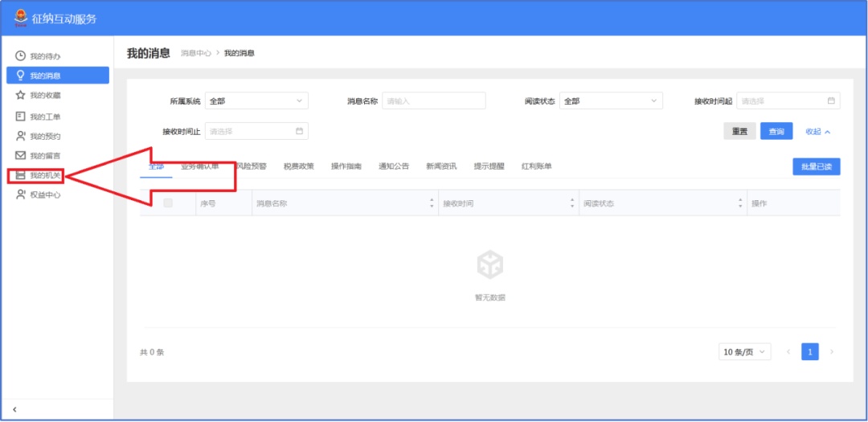Click the 重置 button
This screenshot has width=868, height=422.
[x=739, y=132]
